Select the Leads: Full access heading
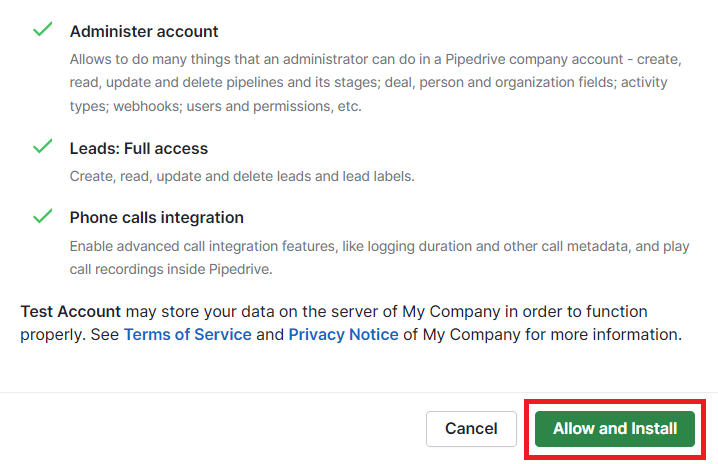Screen dimensions: 718x464 pos(139,149)
